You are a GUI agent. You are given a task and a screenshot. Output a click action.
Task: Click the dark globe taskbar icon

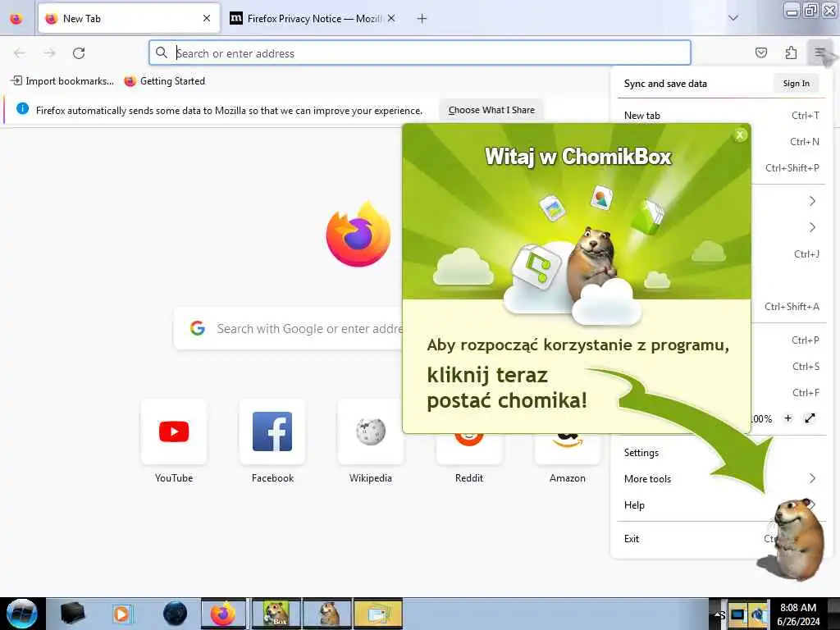pyautogui.click(x=176, y=614)
